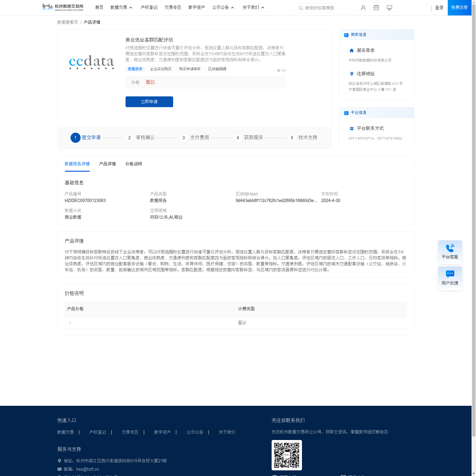Click step 5 circle 技术支持
Image resolution: width=476 pixels, height=476 pixels.
point(292,138)
